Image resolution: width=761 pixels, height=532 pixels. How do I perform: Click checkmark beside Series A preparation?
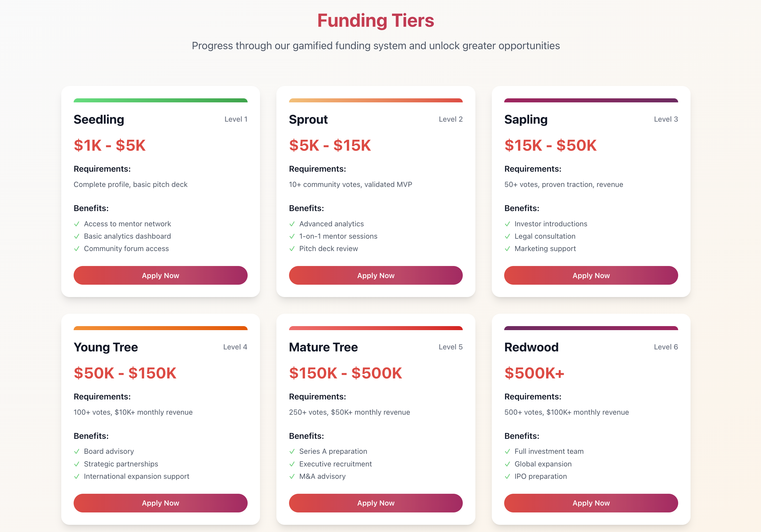(292, 451)
